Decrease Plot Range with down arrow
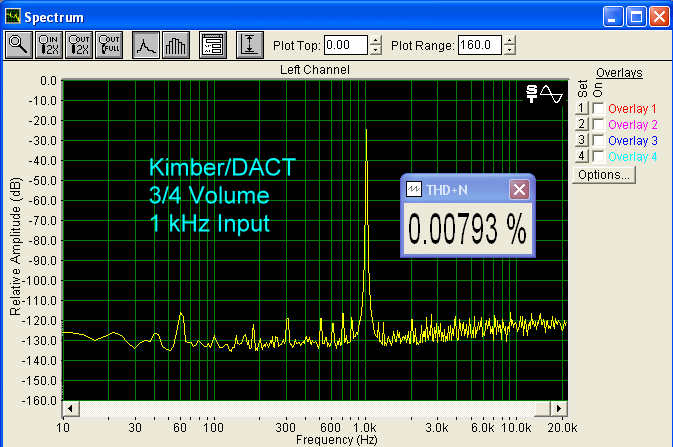Viewport: 673px width, 447px height. (510, 49)
